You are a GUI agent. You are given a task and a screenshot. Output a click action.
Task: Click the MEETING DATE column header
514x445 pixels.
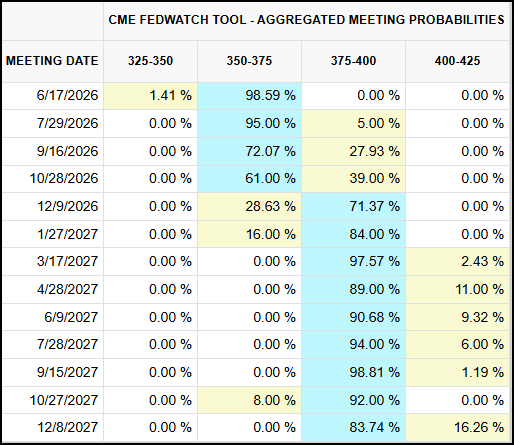(52, 61)
